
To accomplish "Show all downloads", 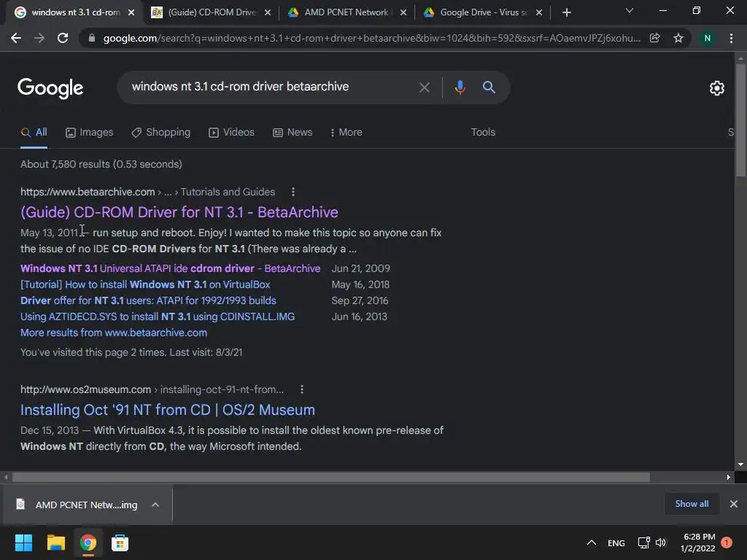I will click(x=692, y=504).
